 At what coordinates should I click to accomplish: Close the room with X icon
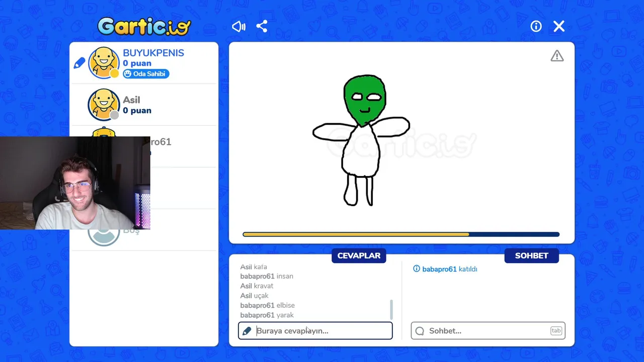(x=559, y=26)
